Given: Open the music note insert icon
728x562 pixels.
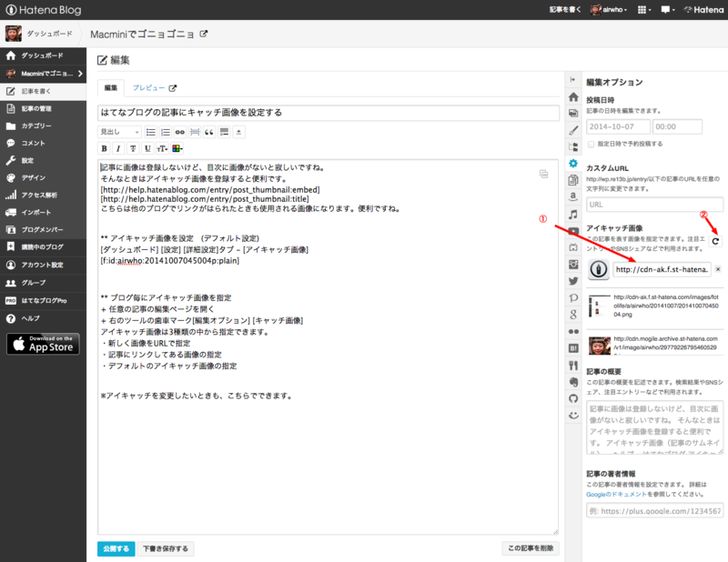Looking at the screenshot, I should tap(573, 214).
